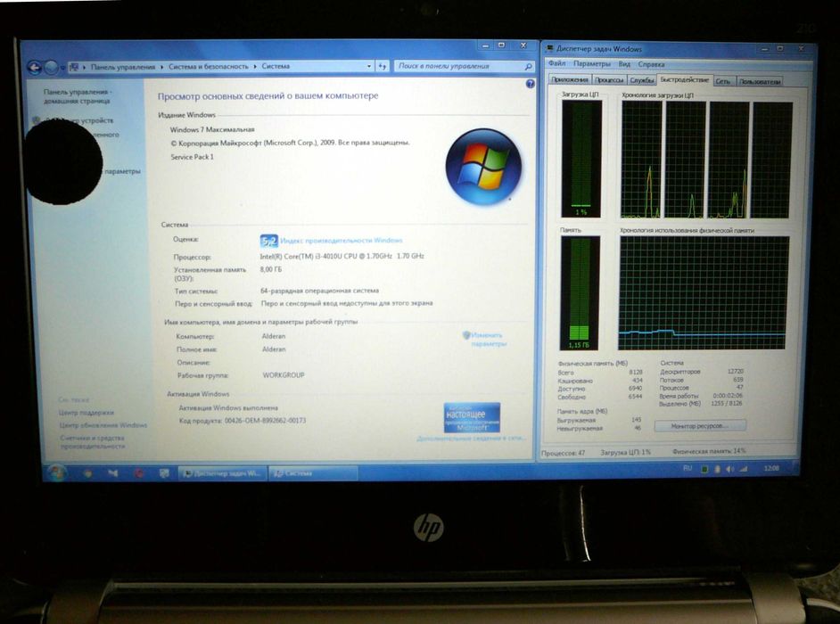Screen dimensions: 840x624
Task: Click Процессов: 47 in the status bar
Action: click(x=564, y=453)
